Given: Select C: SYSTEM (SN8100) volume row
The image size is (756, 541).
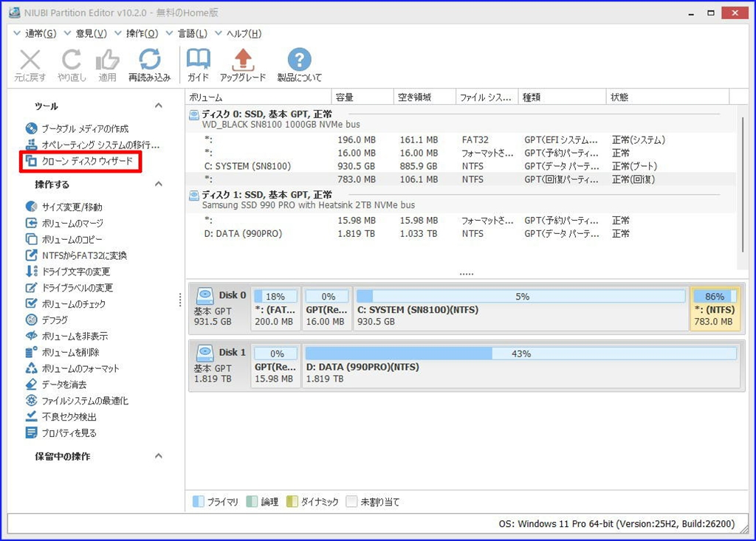Looking at the screenshot, I should [x=461, y=166].
